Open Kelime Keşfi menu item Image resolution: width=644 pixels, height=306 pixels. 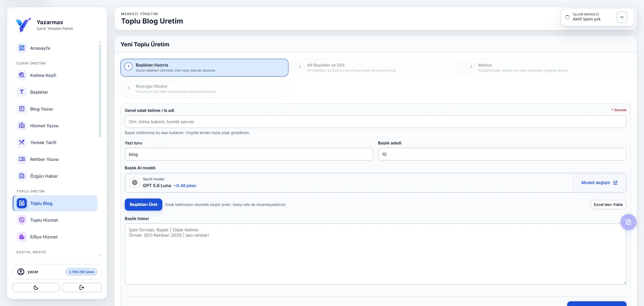[x=55, y=75]
